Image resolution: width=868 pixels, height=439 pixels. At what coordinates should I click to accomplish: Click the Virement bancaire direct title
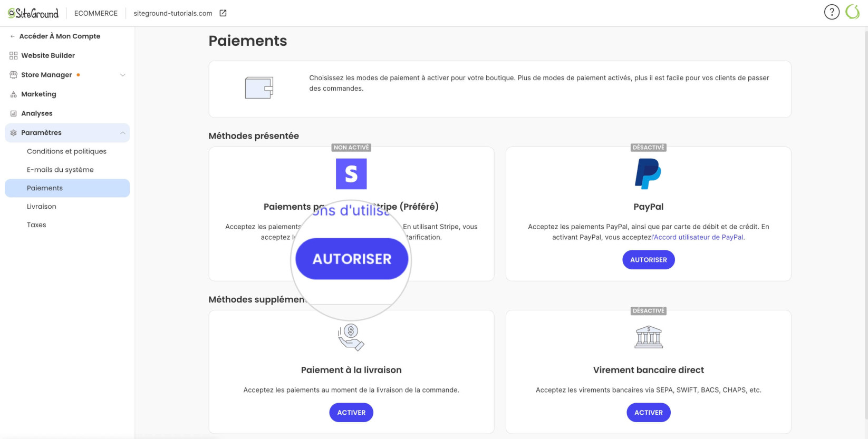648,370
